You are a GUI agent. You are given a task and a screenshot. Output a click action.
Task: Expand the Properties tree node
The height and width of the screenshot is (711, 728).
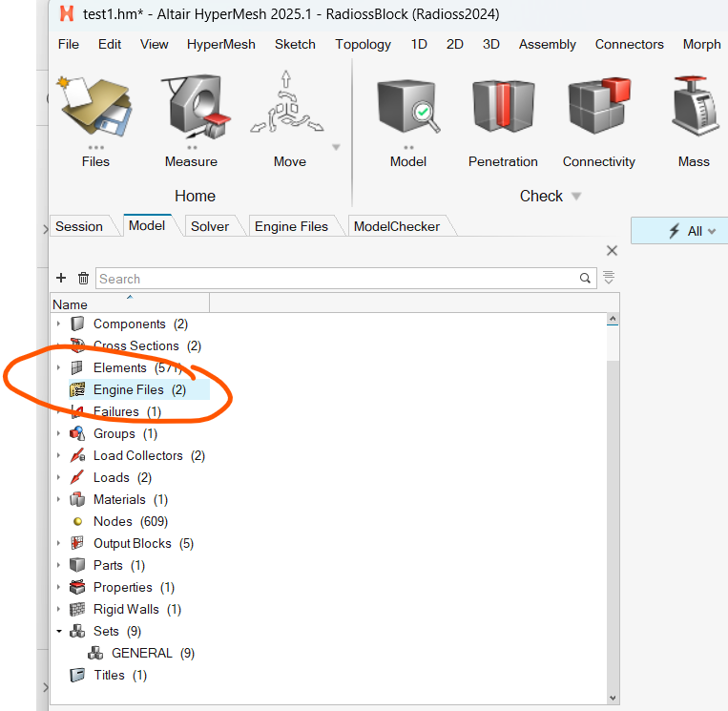pos(58,587)
